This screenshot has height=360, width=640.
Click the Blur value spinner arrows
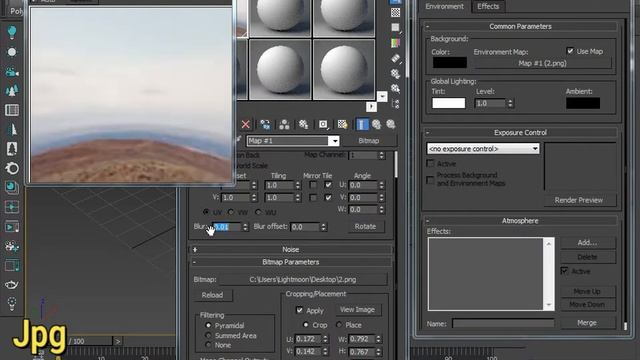245,227
